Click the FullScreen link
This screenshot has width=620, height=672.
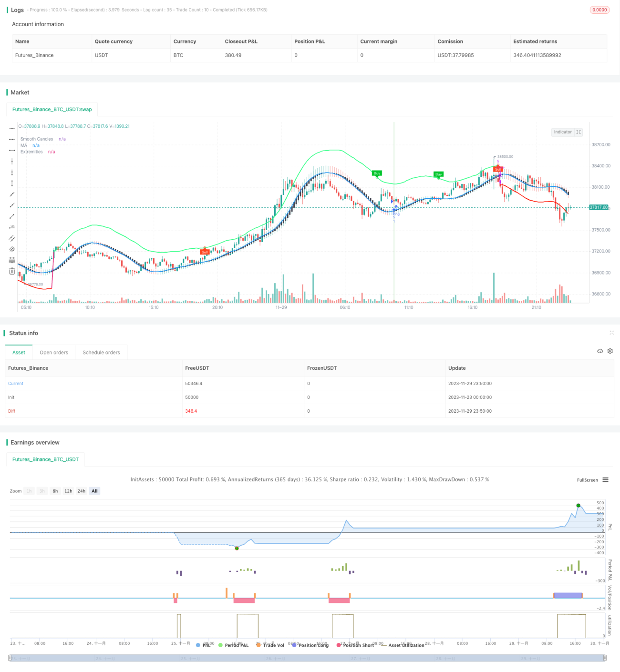tap(587, 480)
